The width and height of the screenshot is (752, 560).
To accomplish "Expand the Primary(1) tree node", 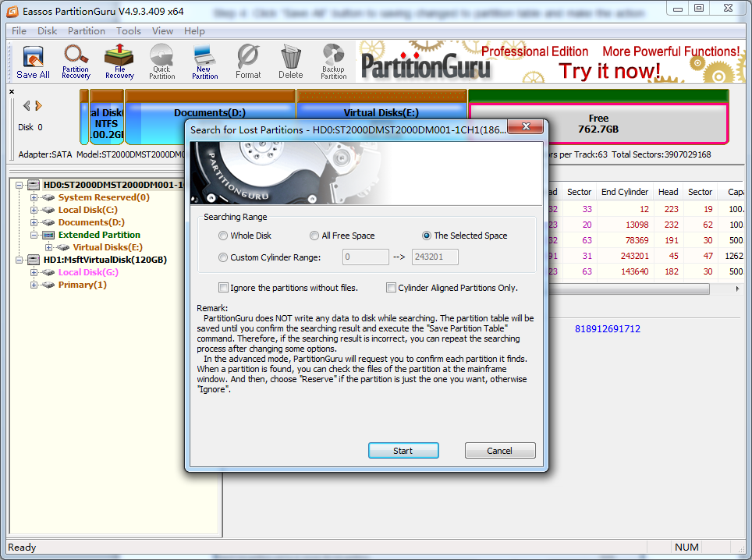I will (x=34, y=285).
